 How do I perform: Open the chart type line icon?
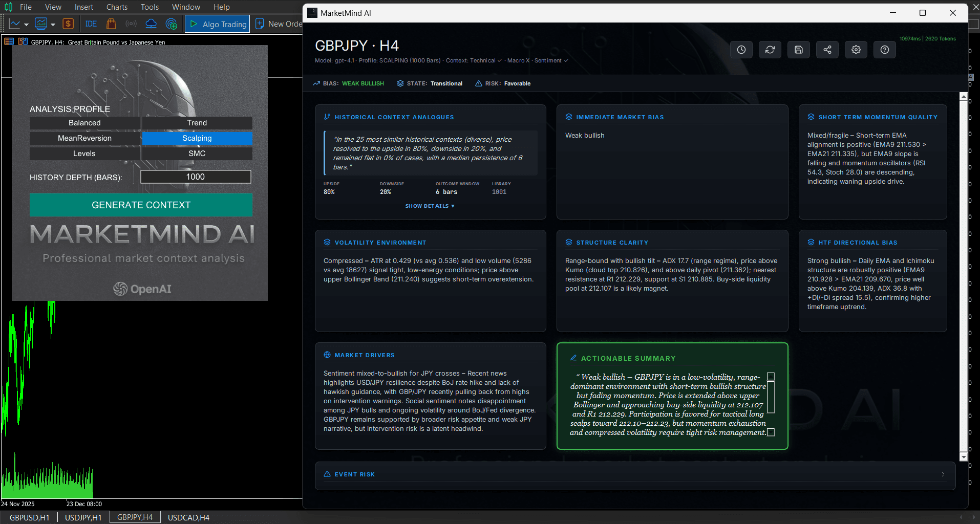point(15,24)
